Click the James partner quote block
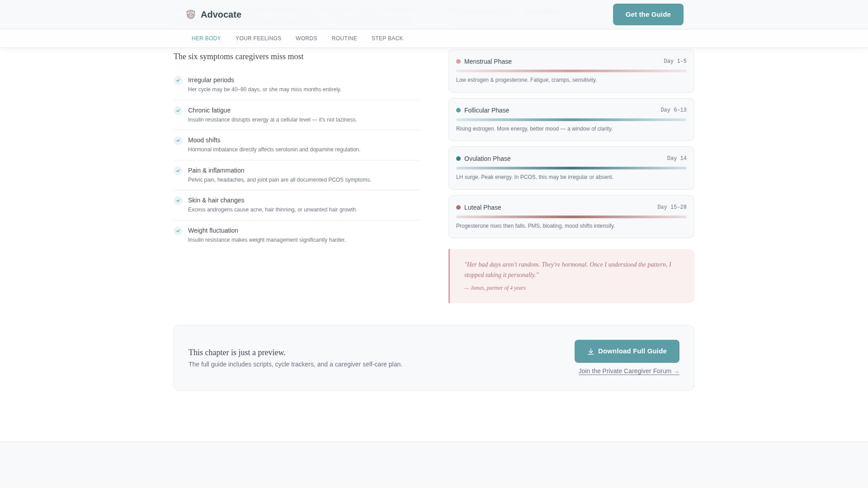 [571, 276]
